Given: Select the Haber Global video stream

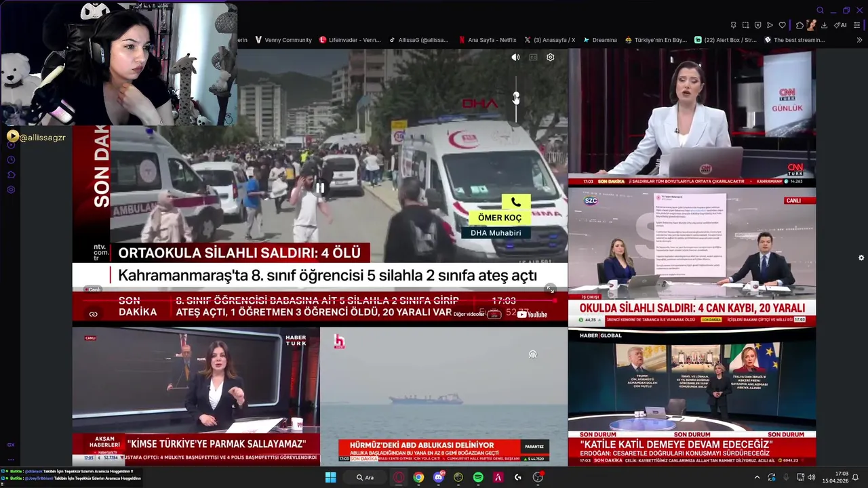Looking at the screenshot, I should pos(692,398).
